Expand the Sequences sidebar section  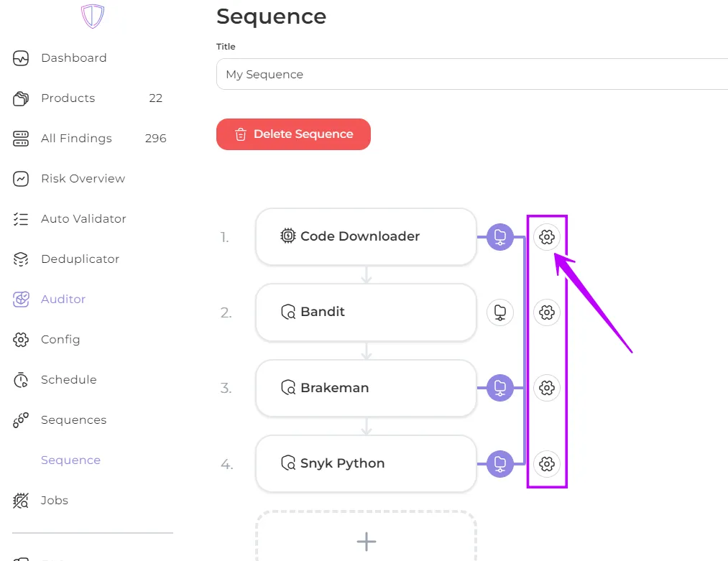pos(73,420)
